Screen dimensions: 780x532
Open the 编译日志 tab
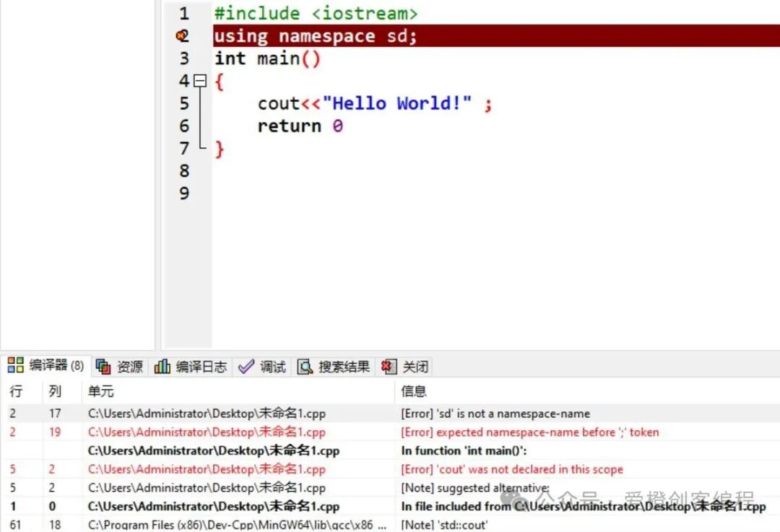click(191, 367)
